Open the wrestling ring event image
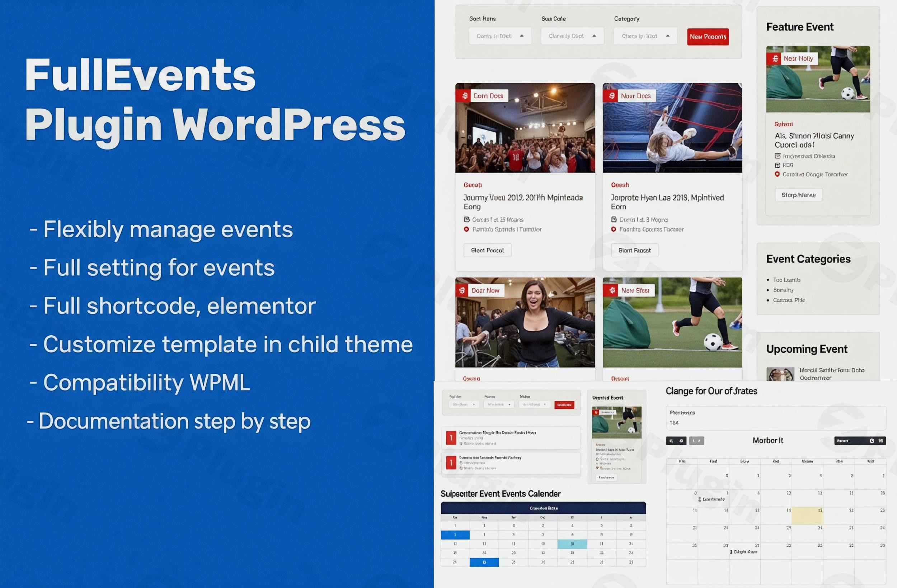The width and height of the screenshot is (897, 588). click(672, 128)
